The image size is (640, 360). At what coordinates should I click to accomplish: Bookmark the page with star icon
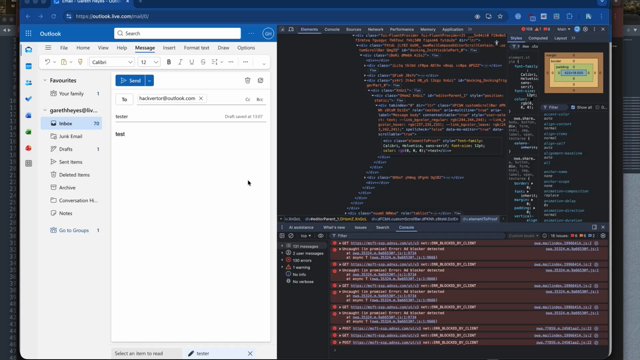pos(500,16)
